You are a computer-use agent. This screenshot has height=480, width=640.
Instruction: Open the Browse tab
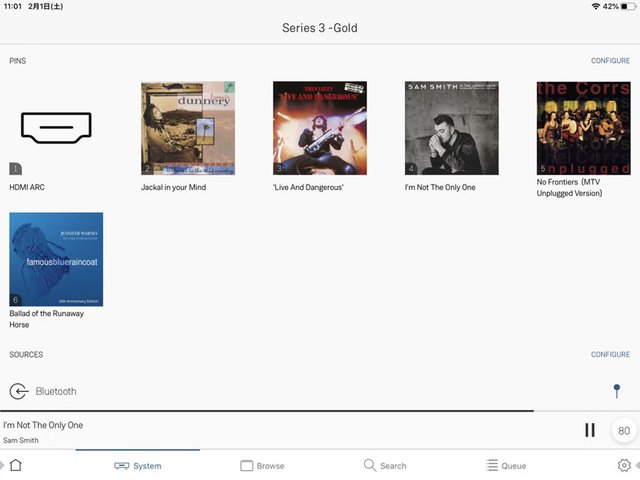point(262,465)
